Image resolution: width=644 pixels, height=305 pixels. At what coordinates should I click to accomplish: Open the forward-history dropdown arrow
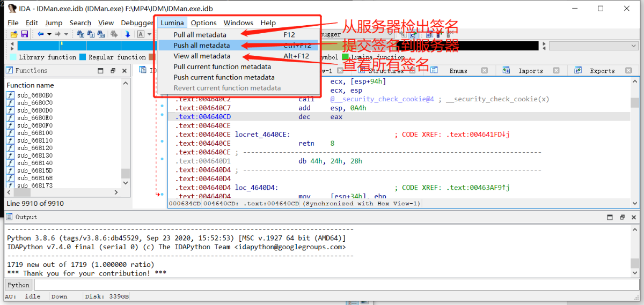[65, 34]
